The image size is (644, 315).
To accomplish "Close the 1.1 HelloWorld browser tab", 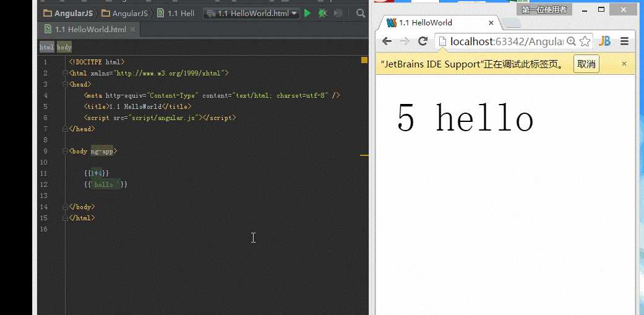I will 491,23.
